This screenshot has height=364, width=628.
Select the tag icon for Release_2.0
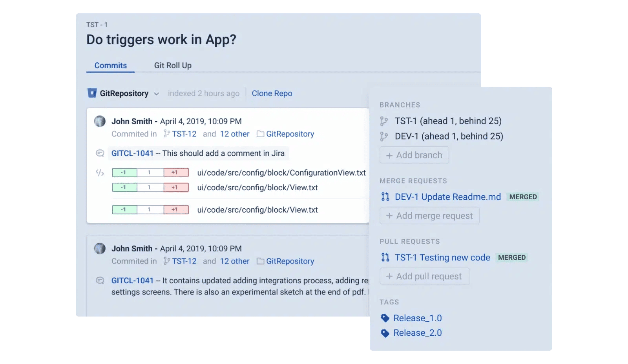tap(386, 333)
